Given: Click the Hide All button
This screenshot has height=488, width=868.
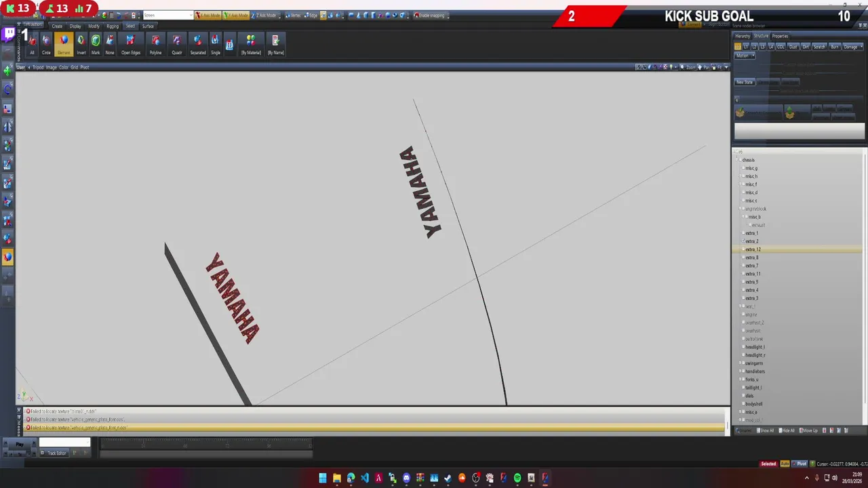Looking at the screenshot, I should click(x=787, y=430).
